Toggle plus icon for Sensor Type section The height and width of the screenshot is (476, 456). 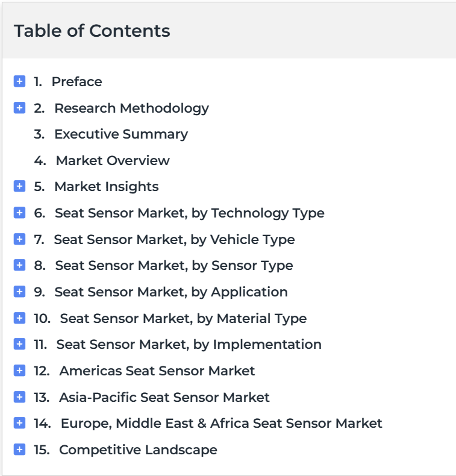click(x=19, y=265)
